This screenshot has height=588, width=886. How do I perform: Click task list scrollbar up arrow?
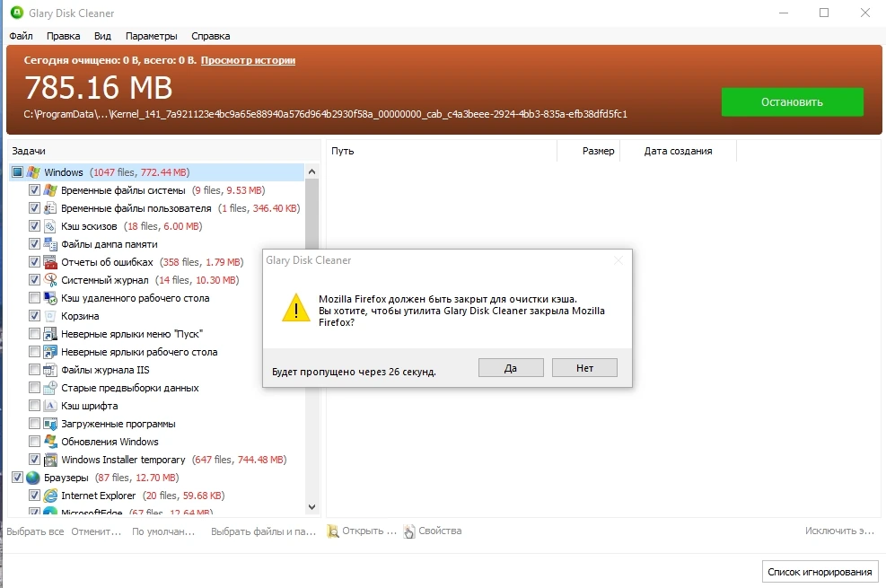pyautogui.click(x=311, y=171)
